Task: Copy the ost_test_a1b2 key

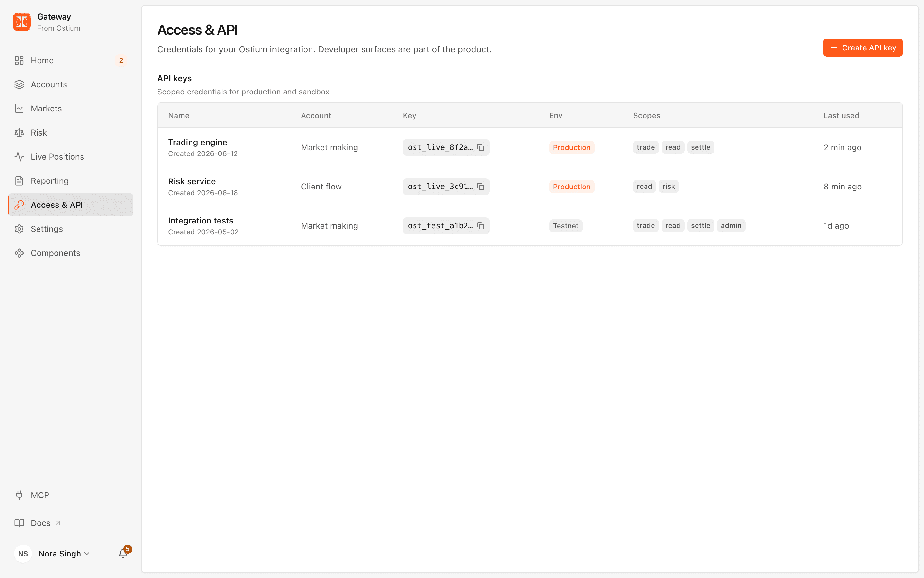Action: coord(481,226)
